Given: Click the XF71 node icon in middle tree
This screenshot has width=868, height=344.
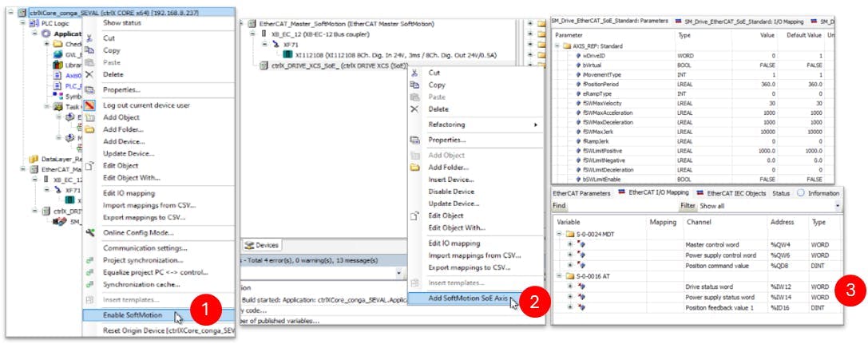Looking at the screenshot, I should click(x=275, y=44).
